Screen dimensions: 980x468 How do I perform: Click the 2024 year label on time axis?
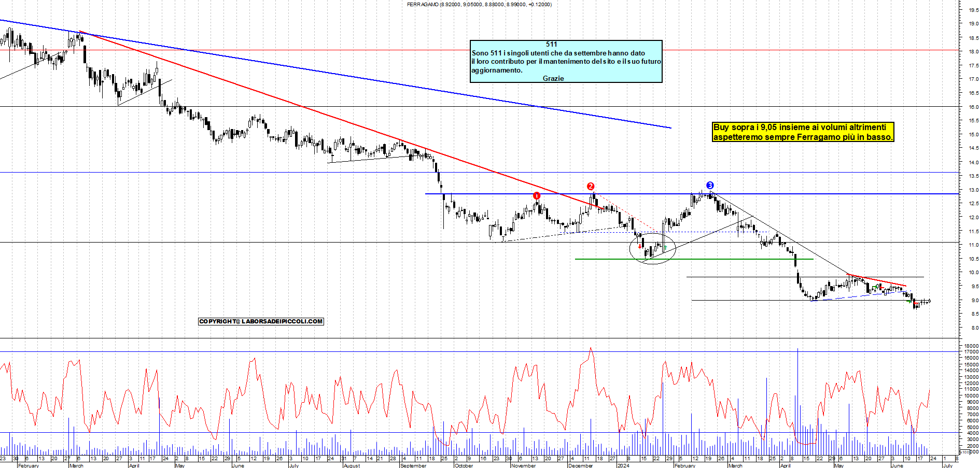(x=623, y=465)
